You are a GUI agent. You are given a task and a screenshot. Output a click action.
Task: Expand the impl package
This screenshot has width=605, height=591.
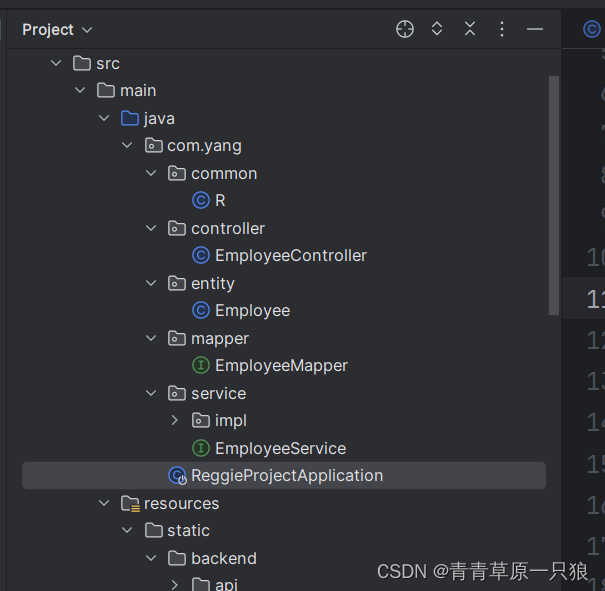click(x=174, y=420)
